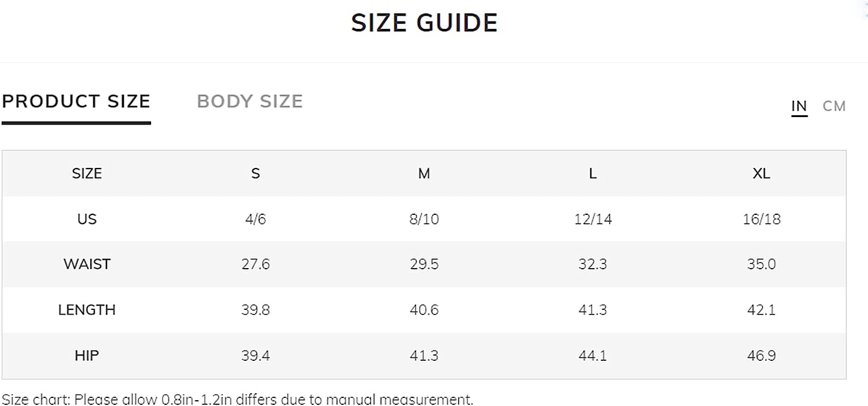Click the XL size column header
Screen dimensions: 868x406
point(762,173)
